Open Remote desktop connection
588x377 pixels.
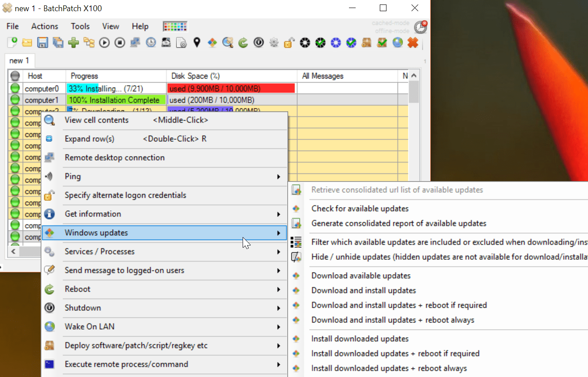point(164,158)
